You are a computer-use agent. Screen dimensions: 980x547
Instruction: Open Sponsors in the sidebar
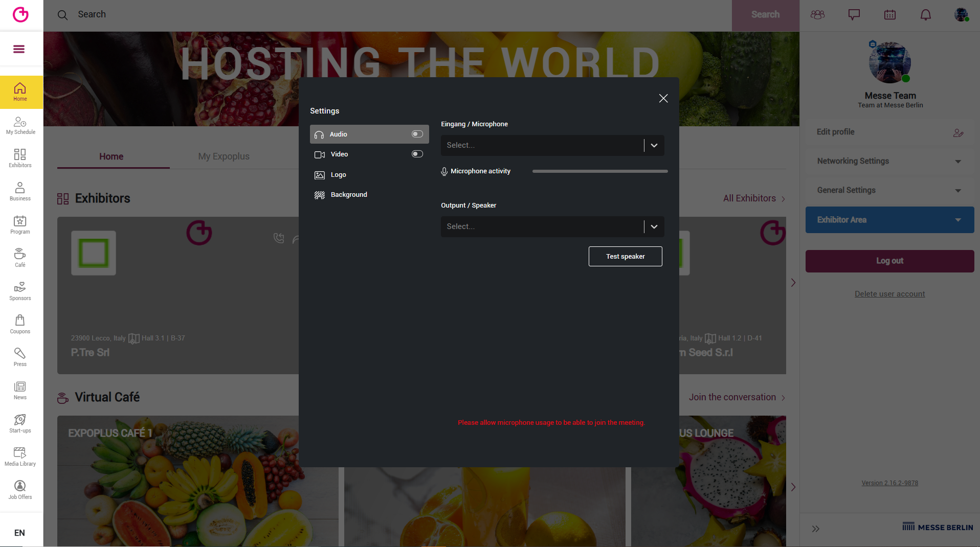coord(20,291)
